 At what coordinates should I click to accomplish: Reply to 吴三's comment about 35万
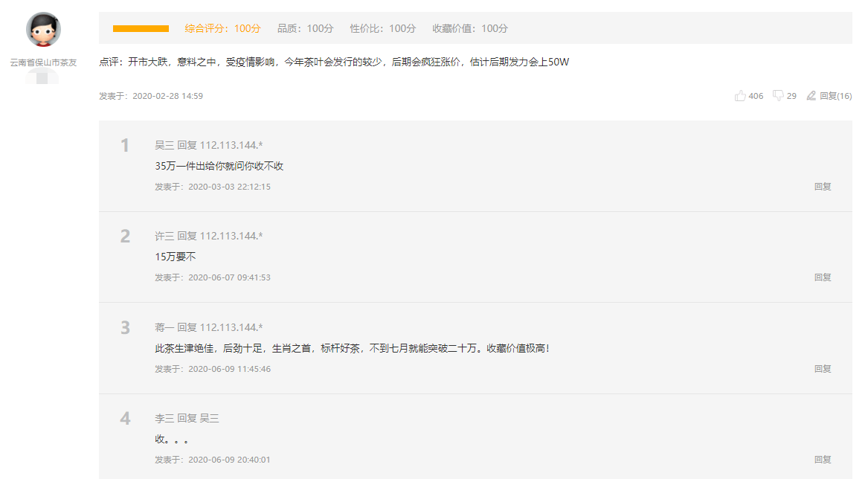[822, 187]
